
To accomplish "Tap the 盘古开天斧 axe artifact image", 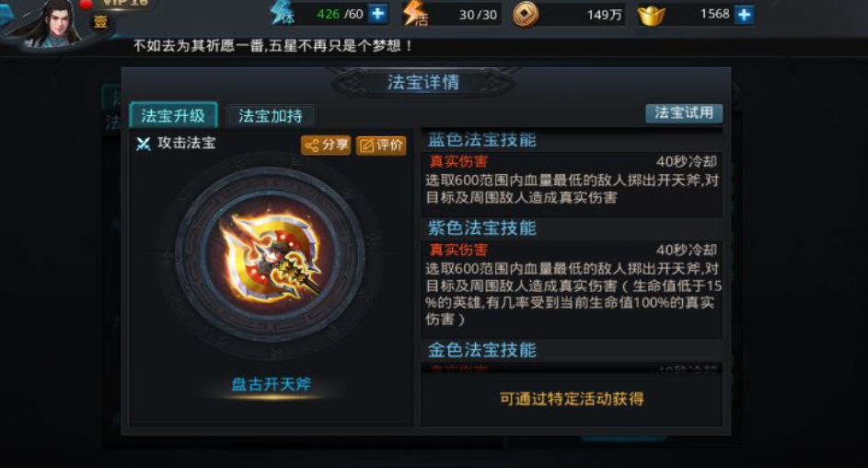I will [x=270, y=256].
